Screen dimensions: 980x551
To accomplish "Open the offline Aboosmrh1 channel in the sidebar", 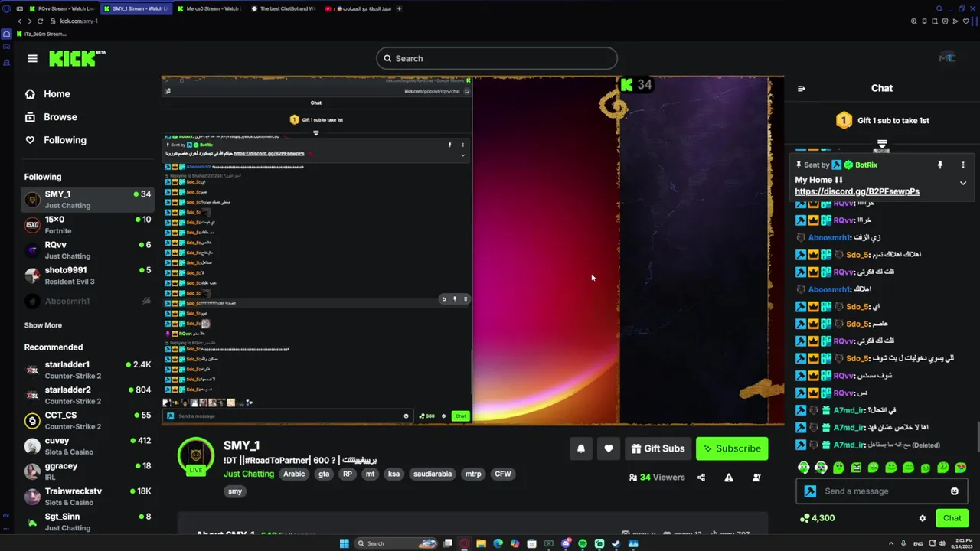I will tap(87, 301).
